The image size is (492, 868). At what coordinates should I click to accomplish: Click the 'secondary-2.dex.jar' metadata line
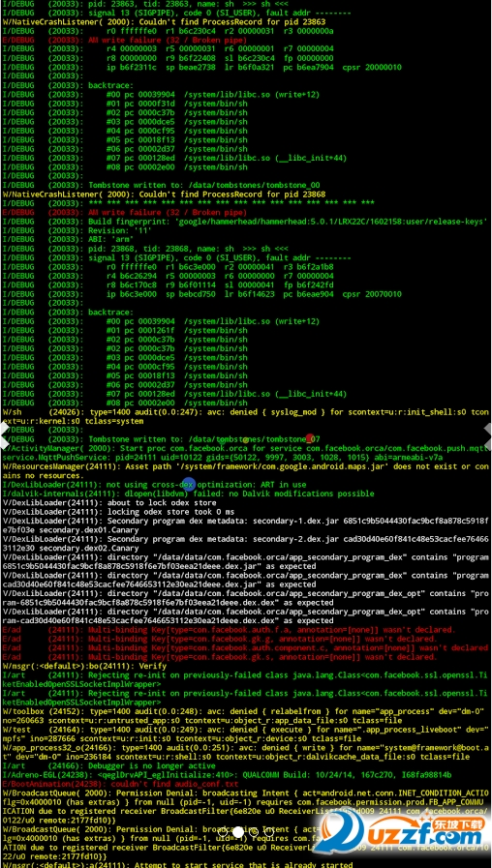245,544
